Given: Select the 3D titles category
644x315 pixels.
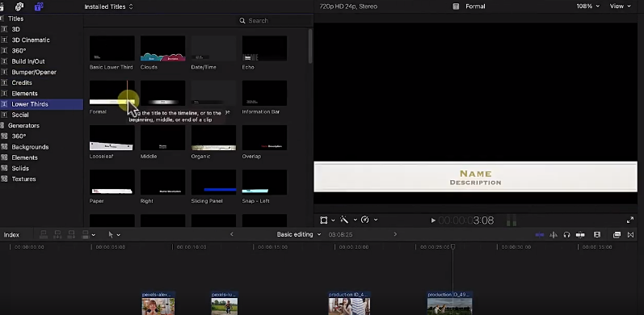Looking at the screenshot, I should point(15,29).
